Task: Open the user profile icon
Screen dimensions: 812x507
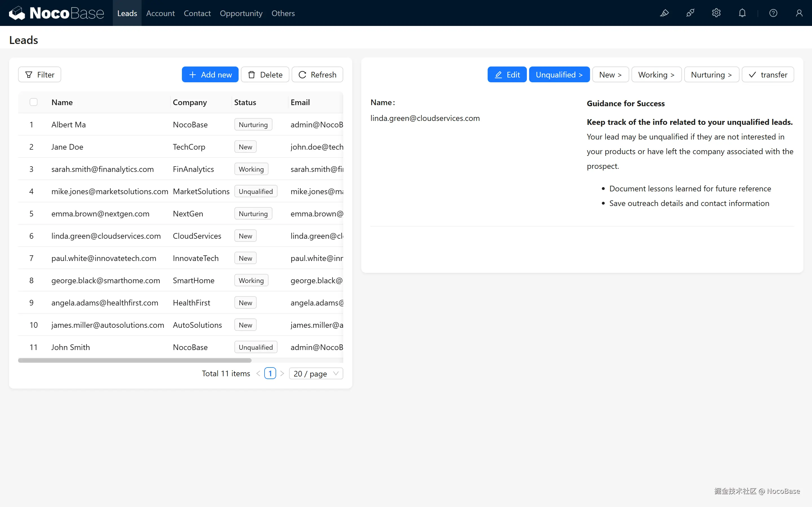Action: (799, 13)
